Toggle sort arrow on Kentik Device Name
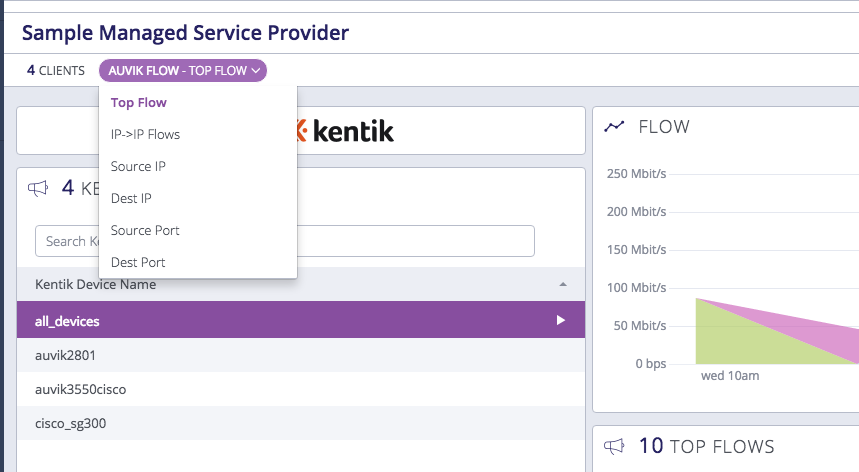The width and height of the screenshot is (859, 472). pyautogui.click(x=563, y=284)
